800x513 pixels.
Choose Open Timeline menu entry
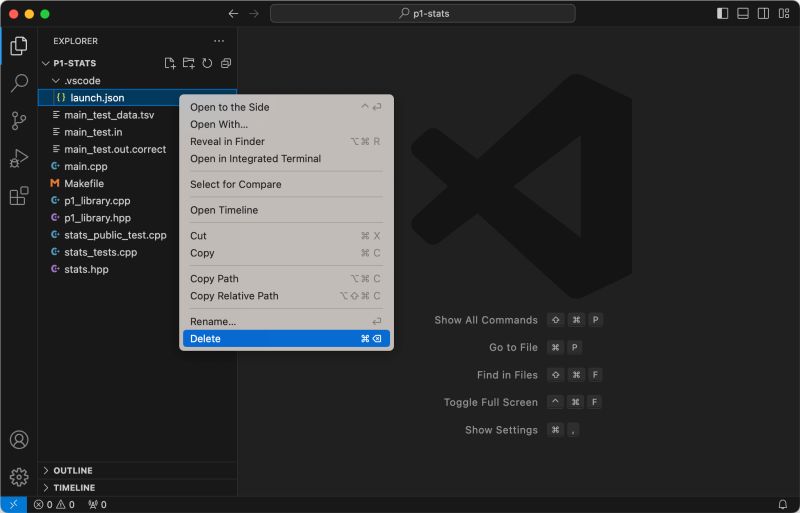pos(286,210)
